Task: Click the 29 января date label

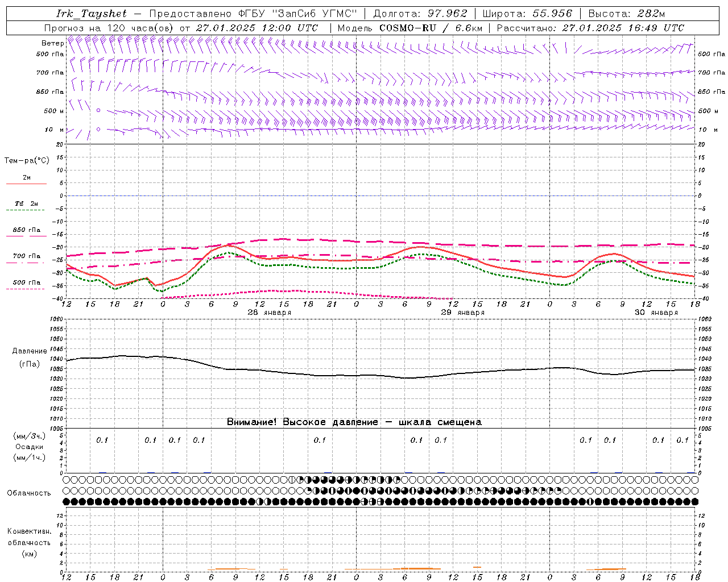Action: point(463,313)
